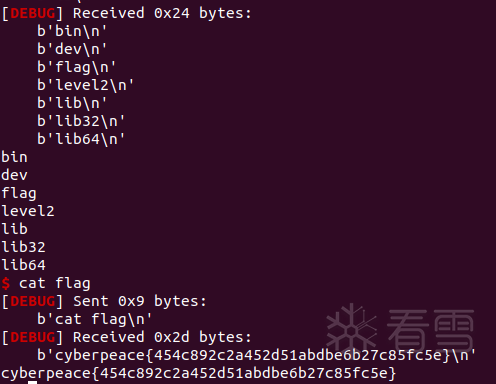The width and height of the screenshot is (496, 384).
Task: Click the plain 'level2' listing entry
Action: tap(28, 211)
